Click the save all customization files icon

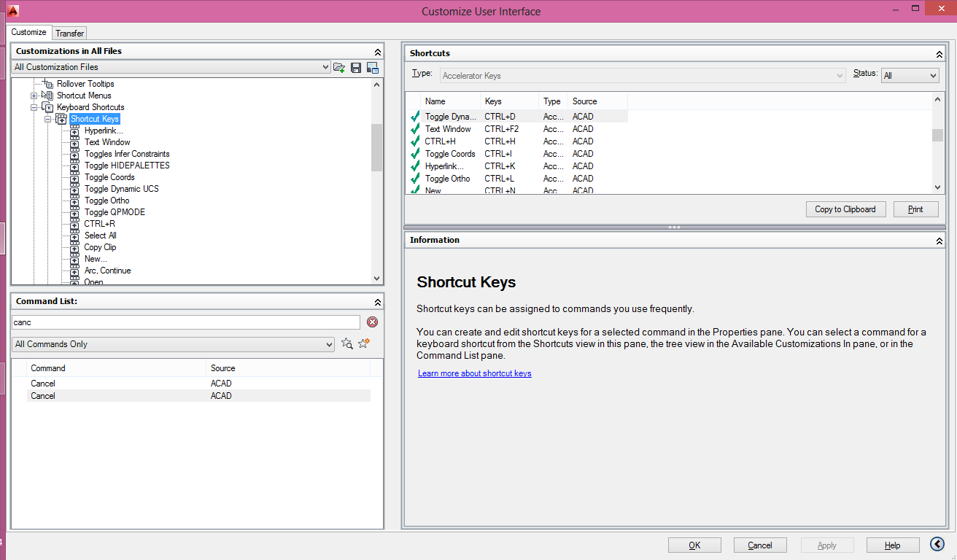[356, 67]
